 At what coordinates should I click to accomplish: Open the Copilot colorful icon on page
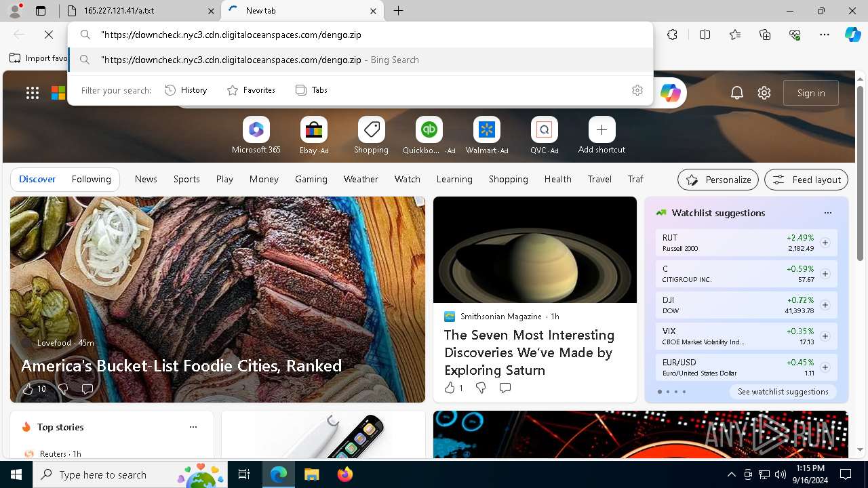click(x=671, y=93)
